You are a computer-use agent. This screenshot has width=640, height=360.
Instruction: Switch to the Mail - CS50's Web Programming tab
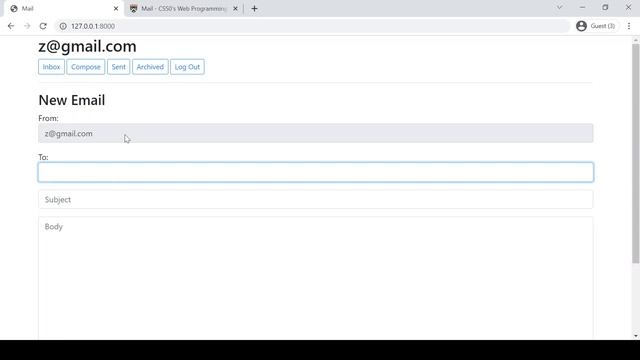click(x=184, y=9)
